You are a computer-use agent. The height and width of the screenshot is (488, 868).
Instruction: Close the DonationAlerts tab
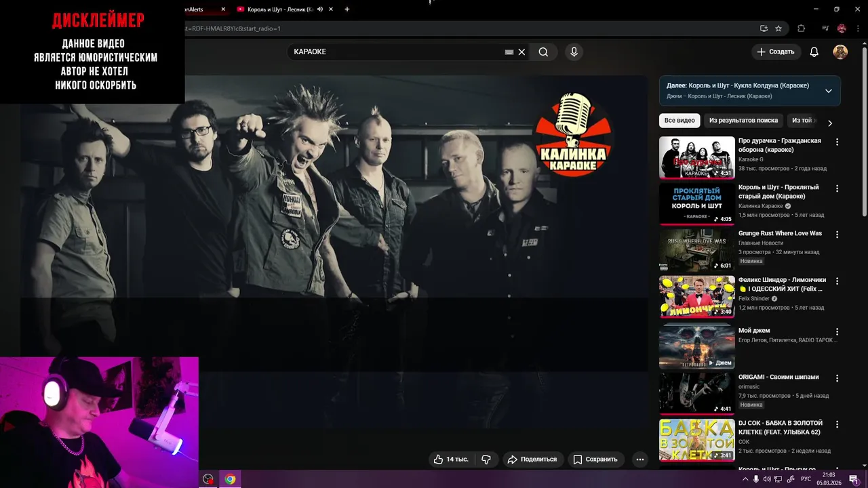(223, 9)
